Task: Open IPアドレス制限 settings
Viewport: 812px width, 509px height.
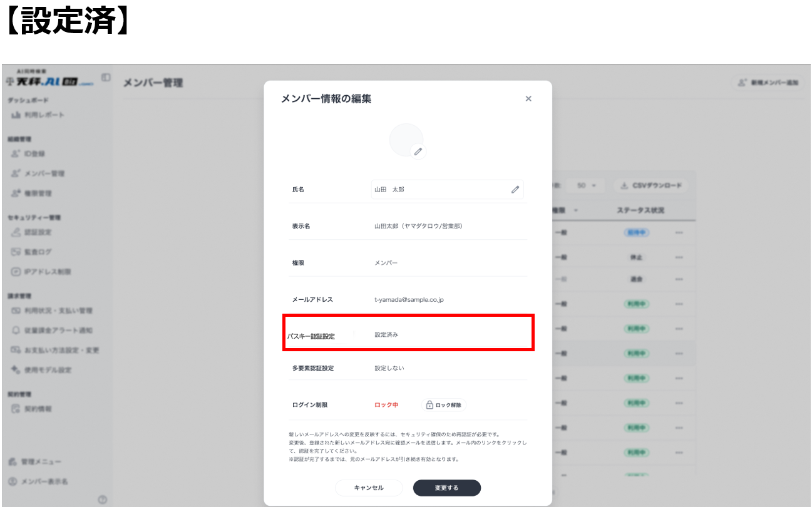Action: click(x=48, y=272)
